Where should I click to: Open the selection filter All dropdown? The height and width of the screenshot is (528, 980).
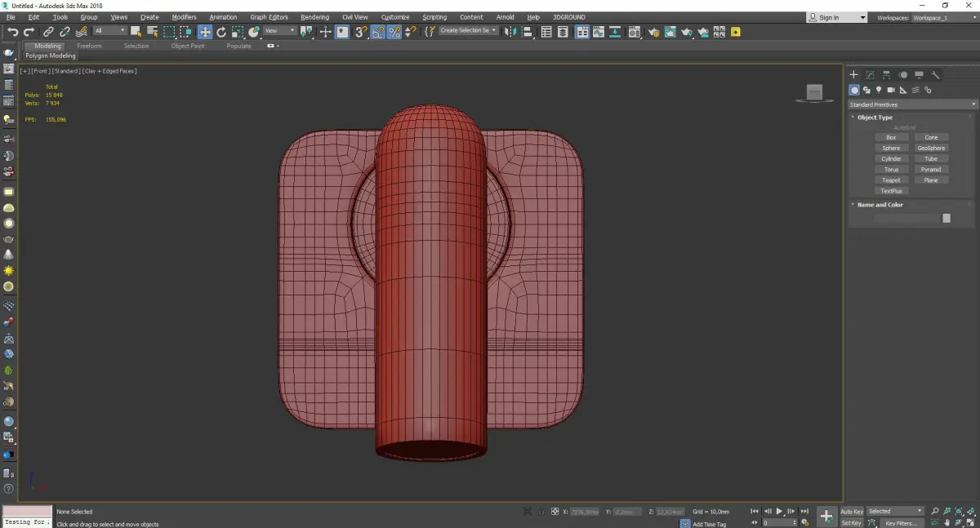(109, 31)
